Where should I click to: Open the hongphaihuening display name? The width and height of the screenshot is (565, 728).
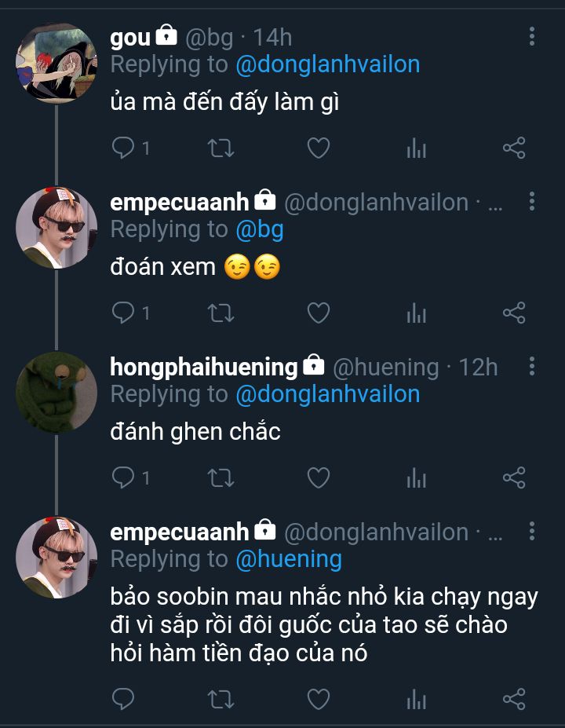pyautogui.click(x=204, y=367)
